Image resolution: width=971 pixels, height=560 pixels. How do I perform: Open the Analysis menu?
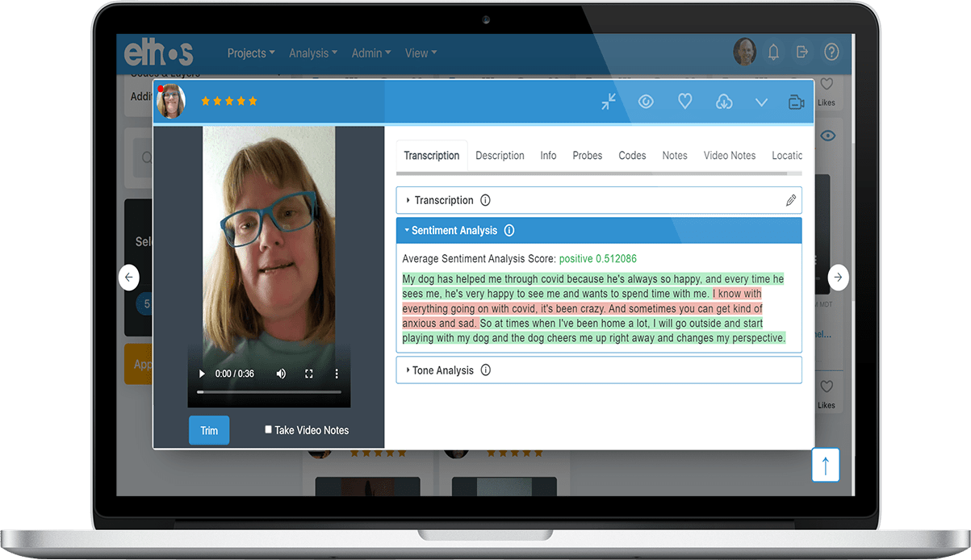pyautogui.click(x=313, y=53)
